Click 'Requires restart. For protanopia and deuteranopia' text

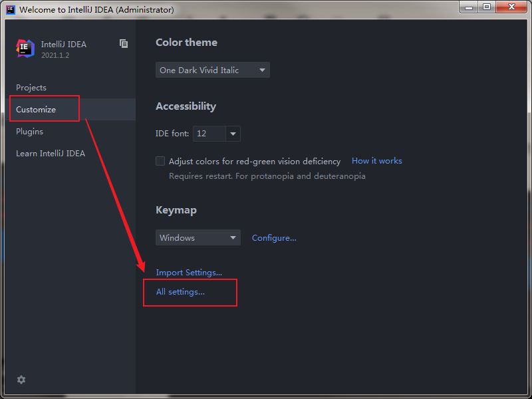(267, 176)
